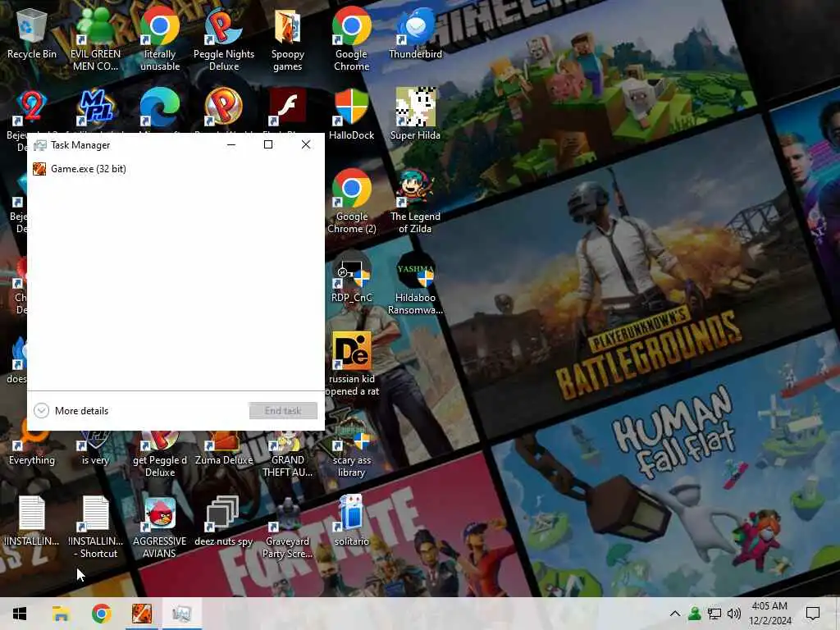840x630 pixels.
Task: Show hidden system tray icons
Action: click(x=675, y=614)
